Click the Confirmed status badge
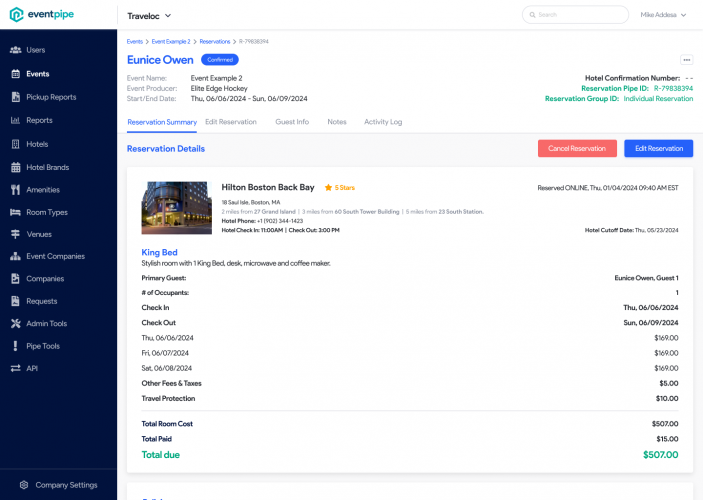 (220, 60)
